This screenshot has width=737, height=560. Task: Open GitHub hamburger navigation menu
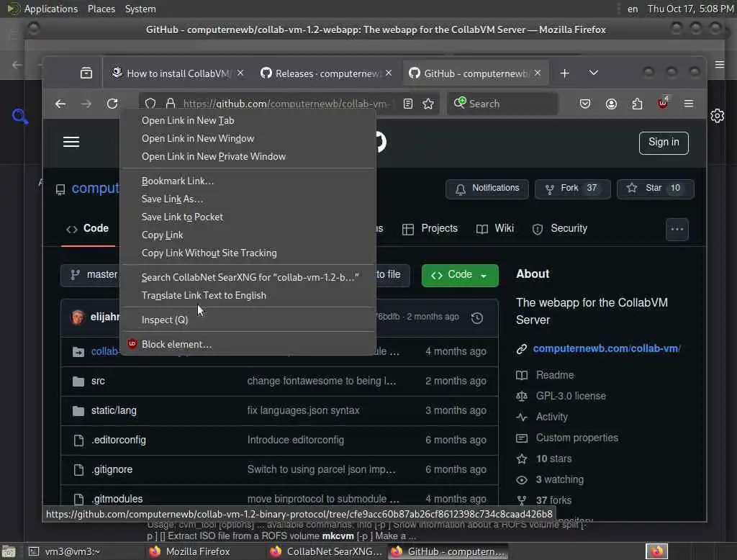point(71,142)
